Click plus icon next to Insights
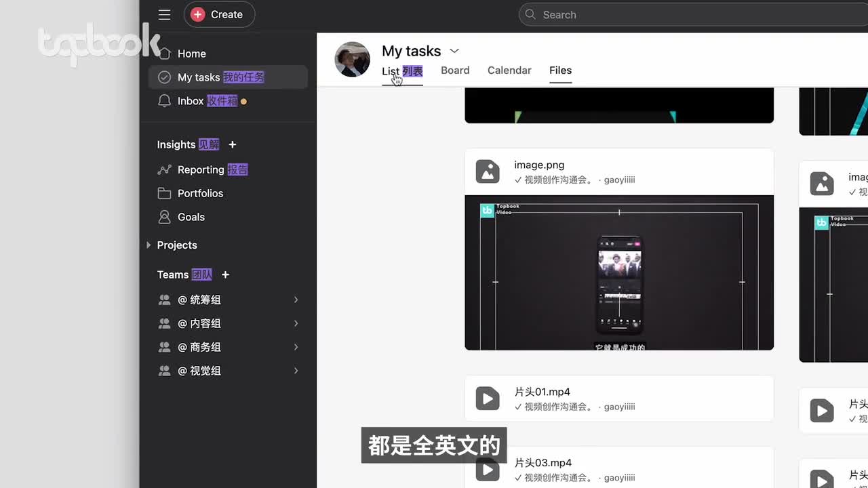The image size is (868, 488). (233, 144)
